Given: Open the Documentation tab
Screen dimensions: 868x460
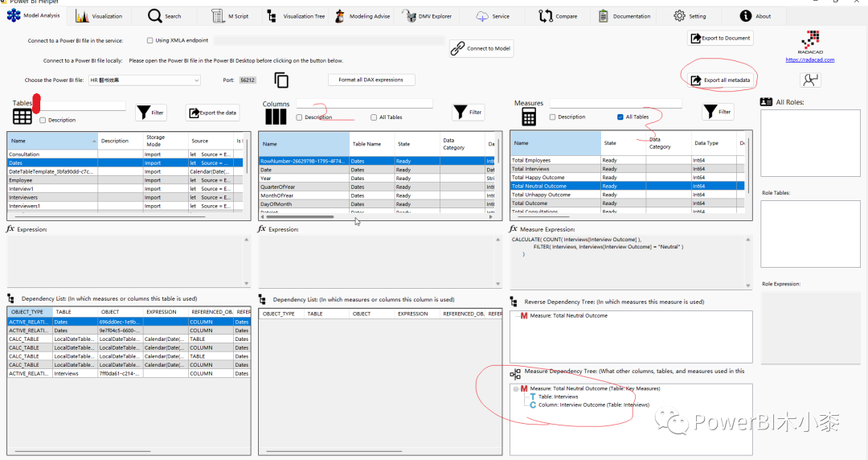Looking at the screenshot, I should tap(624, 16).
